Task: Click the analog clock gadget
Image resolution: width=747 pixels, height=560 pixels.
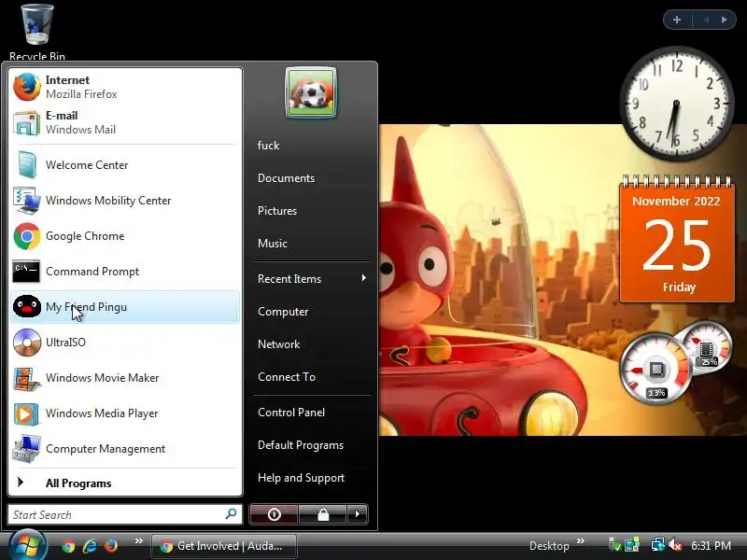Action: tap(676, 104)
